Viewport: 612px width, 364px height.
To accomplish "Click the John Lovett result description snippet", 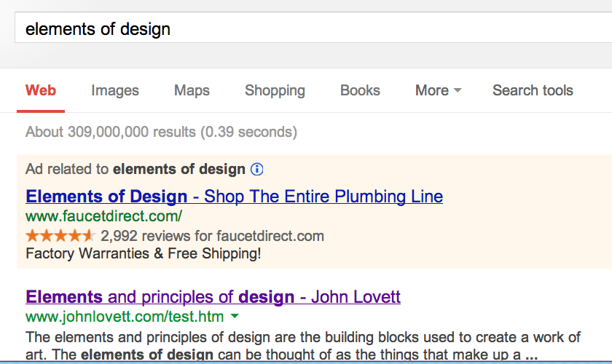I will point(303,345).
